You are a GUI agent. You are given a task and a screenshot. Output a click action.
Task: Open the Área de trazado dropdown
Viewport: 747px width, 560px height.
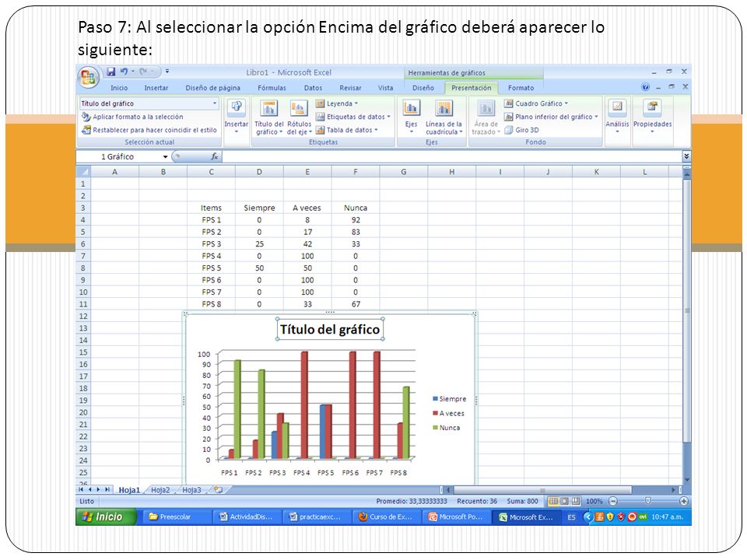tap(486, 117)
